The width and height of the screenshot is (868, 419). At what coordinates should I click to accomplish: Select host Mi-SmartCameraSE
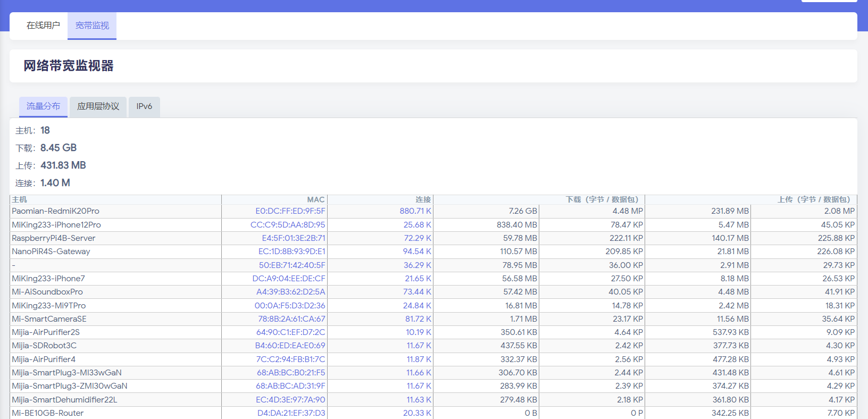pos(49,319)
